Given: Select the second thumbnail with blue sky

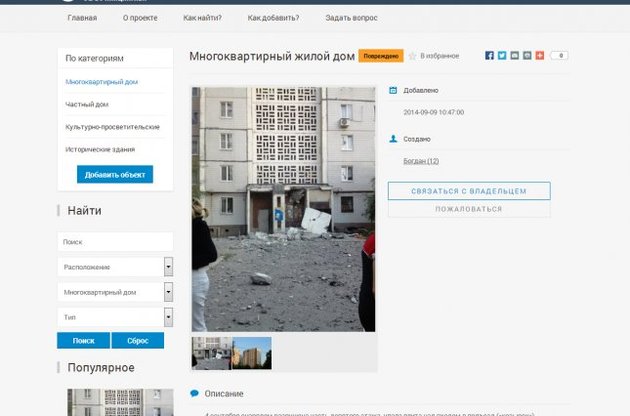Looking at the screenshot, I should (252, 353).
